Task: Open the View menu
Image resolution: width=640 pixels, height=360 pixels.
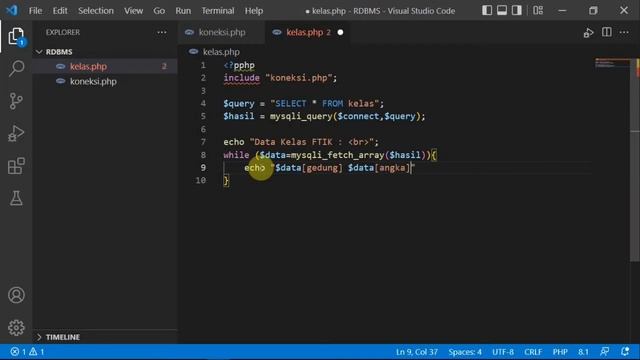Action: click(x=133, y=11)
